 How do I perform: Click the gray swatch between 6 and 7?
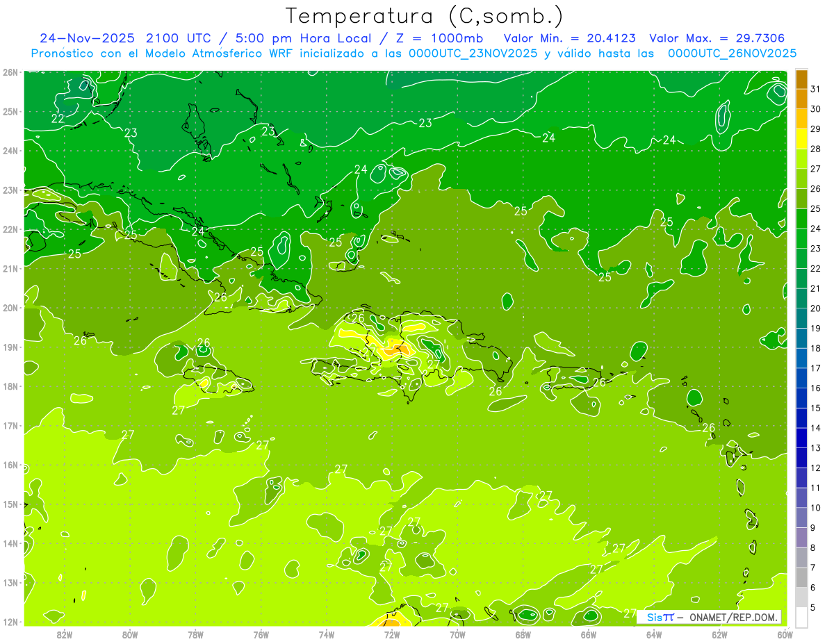click(x=801, y=577)
